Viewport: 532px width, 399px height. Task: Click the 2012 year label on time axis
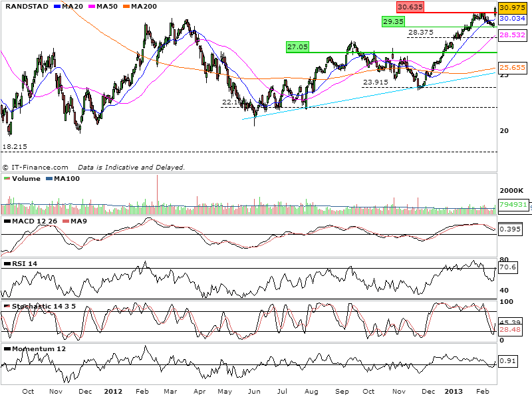113,392
